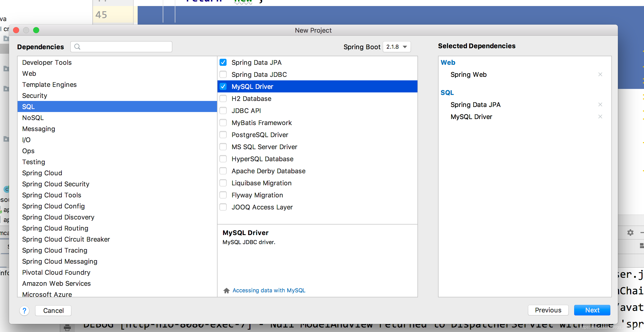Screen dimensions: 644x332
Task: Click the print icon in the background console
Action: click(67, 327)
